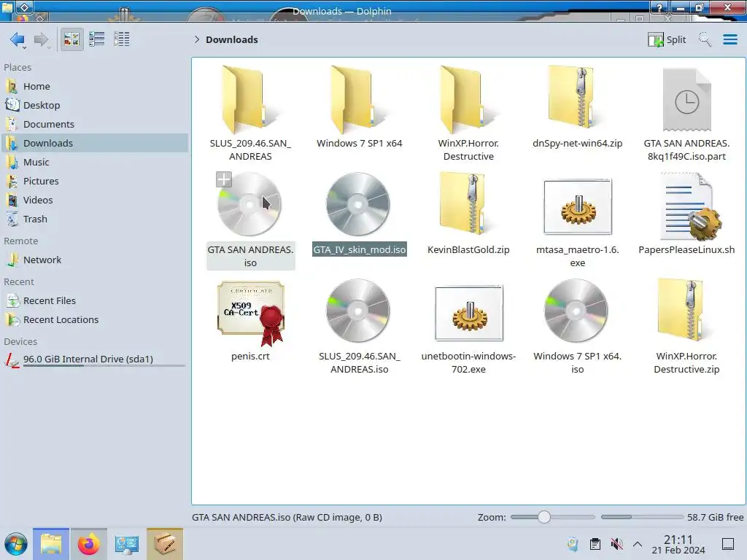
Task: Adjust the Zoom slider handle
Action: [x=544, y=517]
